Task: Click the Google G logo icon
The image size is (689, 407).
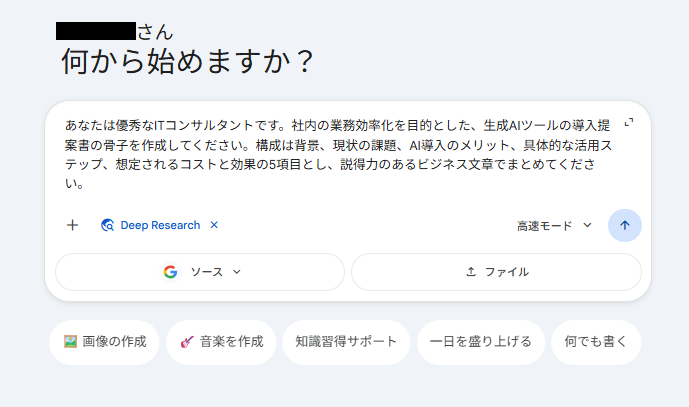Action: 170,271
